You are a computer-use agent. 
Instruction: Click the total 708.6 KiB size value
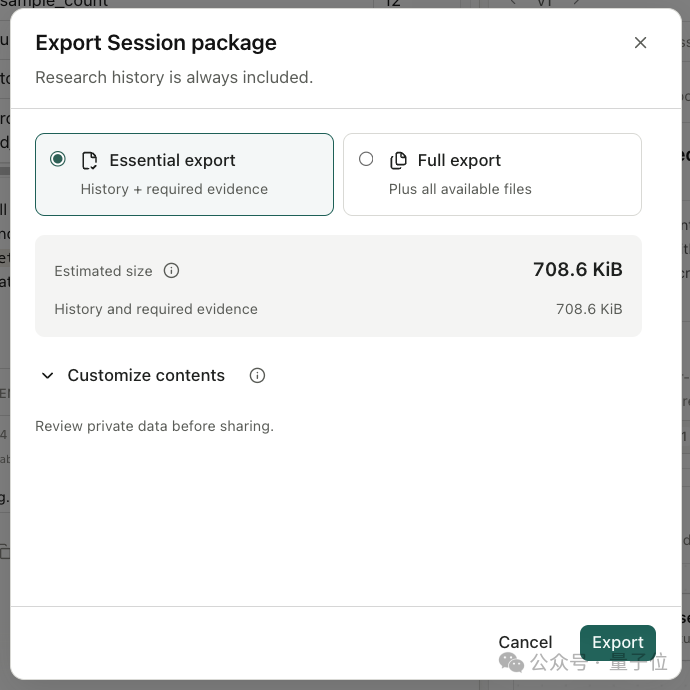pyautogui.click(x=577, y=269)
